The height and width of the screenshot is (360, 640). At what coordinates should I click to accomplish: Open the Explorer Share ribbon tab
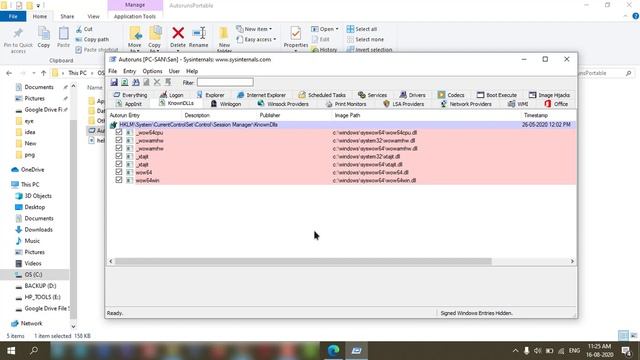click(x=67, y=16)
